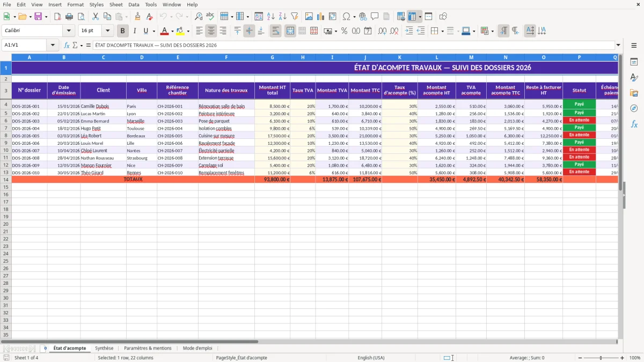644x362 pixels.
Task: Toggle Merge and Center Cells
Action: click(290, 31)
